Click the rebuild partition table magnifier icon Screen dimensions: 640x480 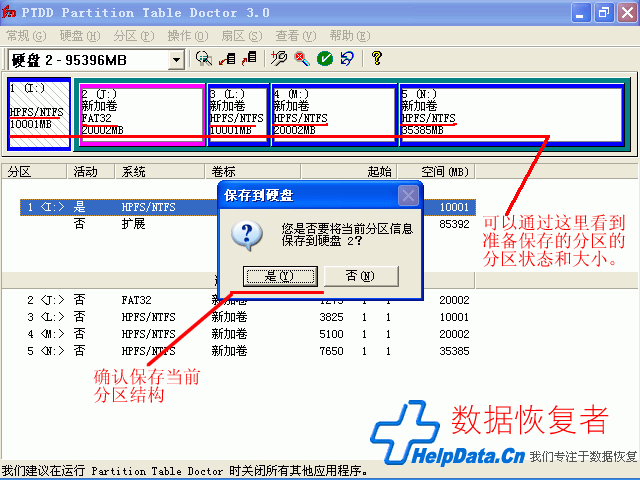(203, 59)
